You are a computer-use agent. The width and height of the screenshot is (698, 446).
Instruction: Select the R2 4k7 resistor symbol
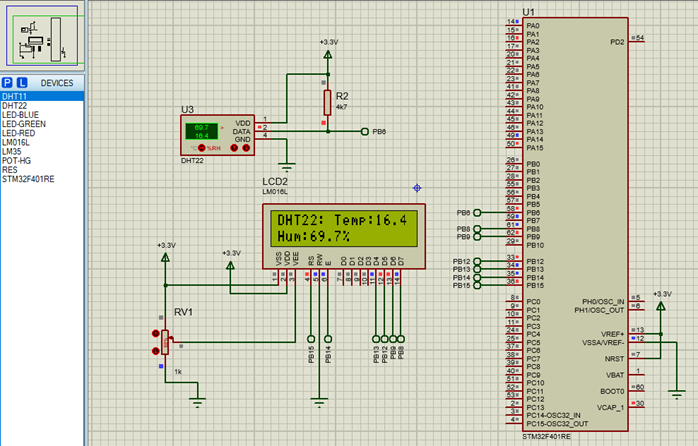point(327,101)
